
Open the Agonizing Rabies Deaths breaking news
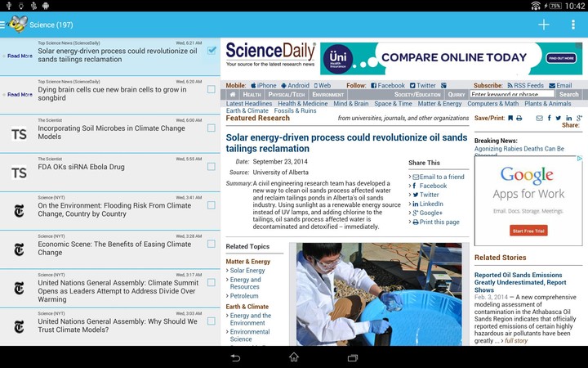(519, 149)
